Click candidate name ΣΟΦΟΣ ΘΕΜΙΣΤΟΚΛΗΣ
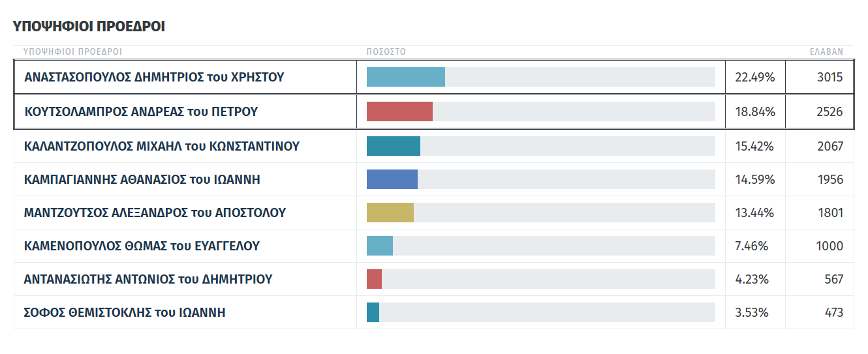 pyautogui.click(x=125, y=312)
